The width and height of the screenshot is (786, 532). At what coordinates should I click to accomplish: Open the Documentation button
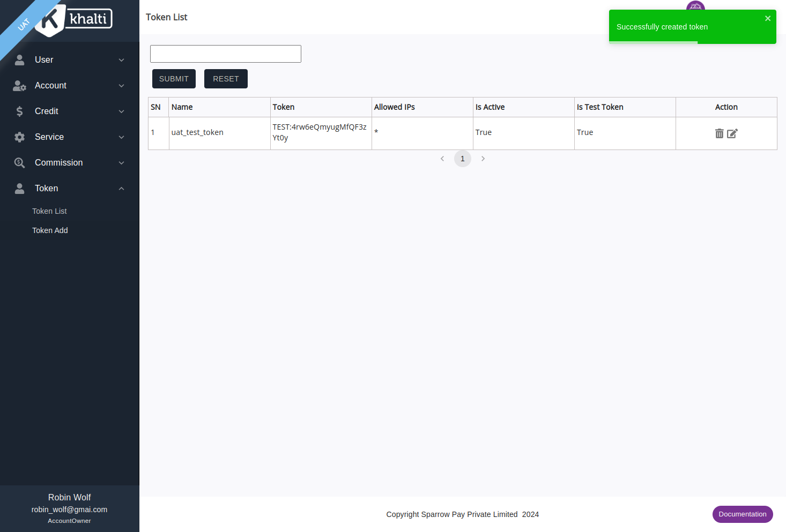tap(743, 514)
